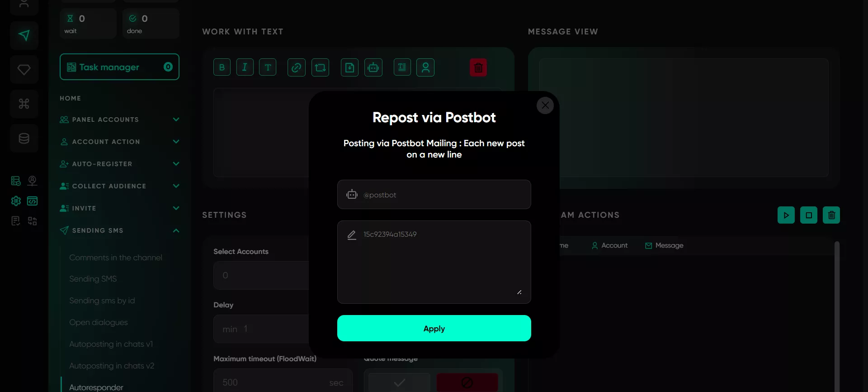The image size is (868, 392).
Task: Open the Sending SMS submenu item
Action: coord(93,279)
